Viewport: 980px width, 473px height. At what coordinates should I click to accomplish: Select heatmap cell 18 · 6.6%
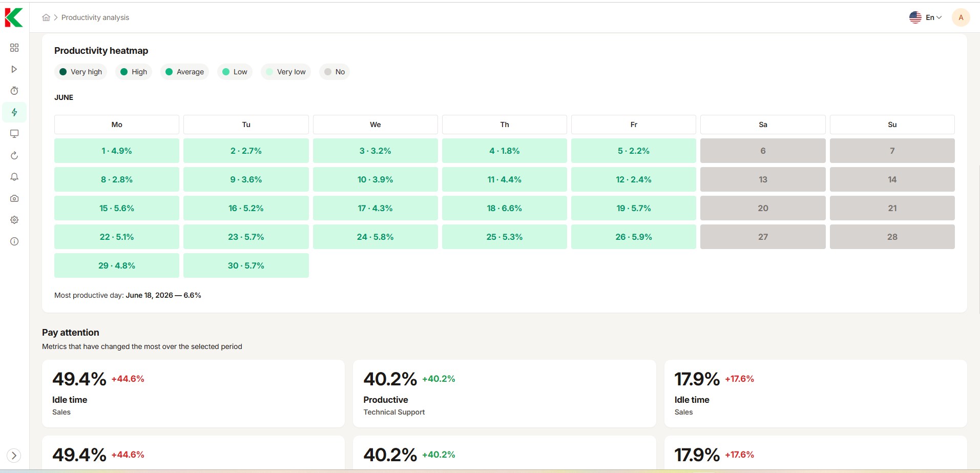505,208
